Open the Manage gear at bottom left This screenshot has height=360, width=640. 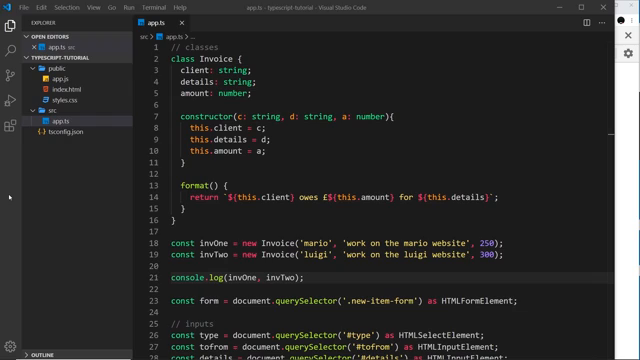click(10, 346)
